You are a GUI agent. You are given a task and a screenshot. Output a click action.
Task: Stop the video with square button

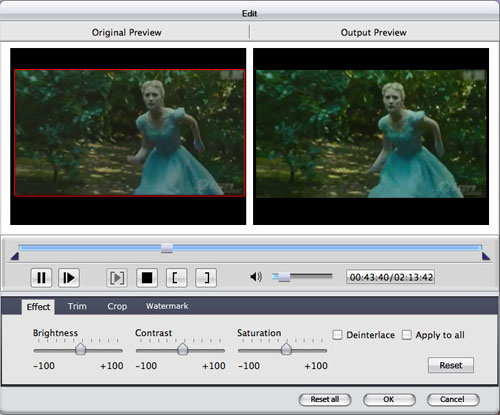(147, 277)
